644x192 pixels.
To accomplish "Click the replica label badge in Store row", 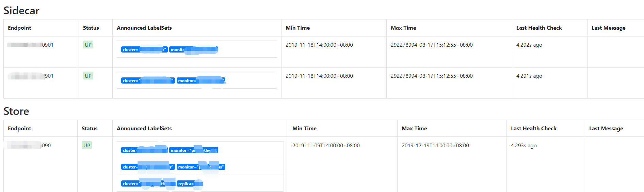I will (x=190, y=184).
